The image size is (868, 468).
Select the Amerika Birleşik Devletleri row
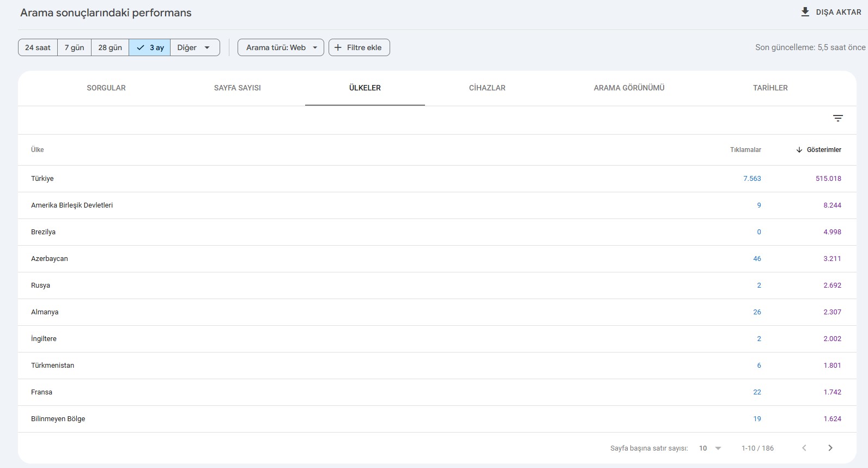pos(437,205)
